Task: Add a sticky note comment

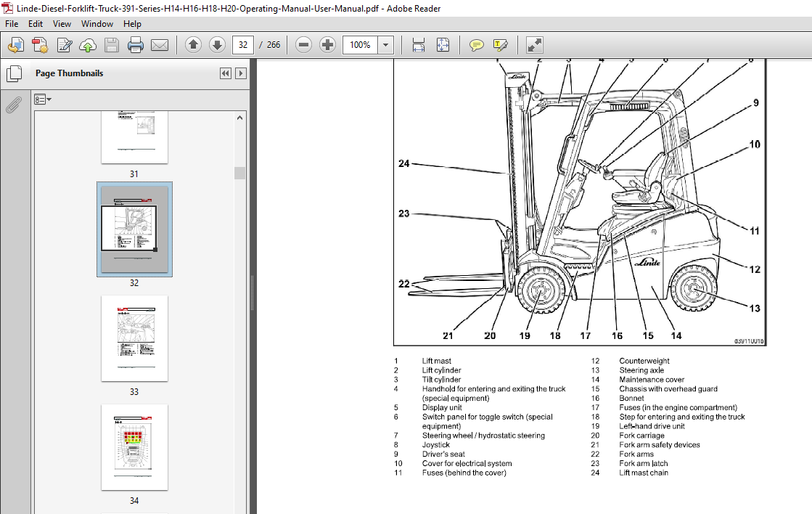Action: click(x=477, y=45)
